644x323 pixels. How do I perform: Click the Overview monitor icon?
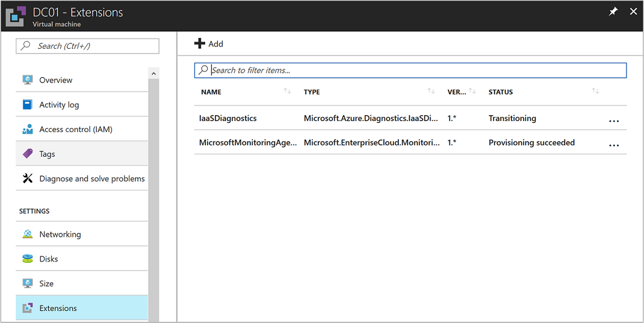(28, 80)
